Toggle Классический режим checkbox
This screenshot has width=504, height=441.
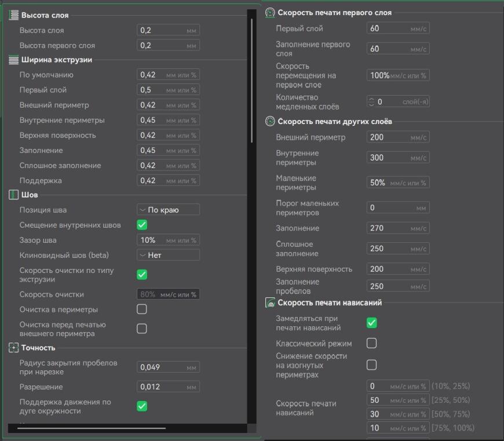point(372,344)
